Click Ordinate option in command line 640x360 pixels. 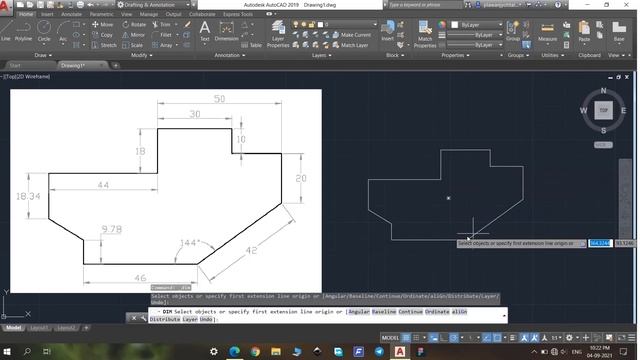pyautogui.click(x=437, y=311)
